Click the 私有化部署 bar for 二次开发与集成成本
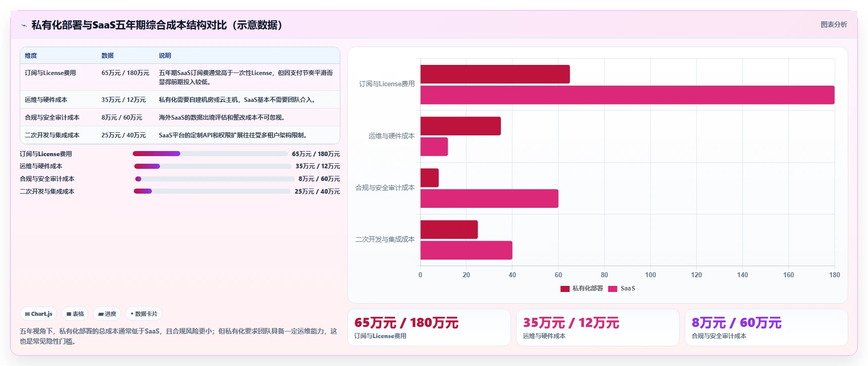Viewport: 868px width, 366px height. pyautogui.click(x=449, y=229)
